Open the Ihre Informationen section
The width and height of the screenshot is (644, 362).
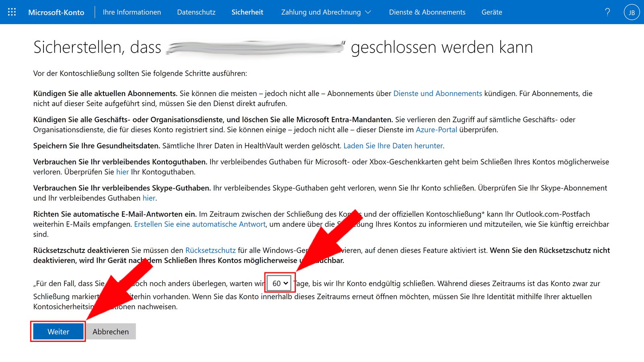pos(131,12)
